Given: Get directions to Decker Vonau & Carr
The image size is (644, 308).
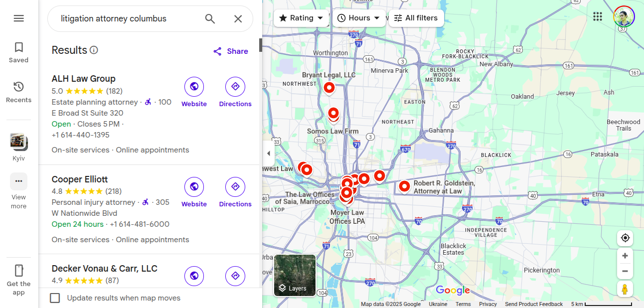Looking at the screenshot, I should [x=235, y=276].
